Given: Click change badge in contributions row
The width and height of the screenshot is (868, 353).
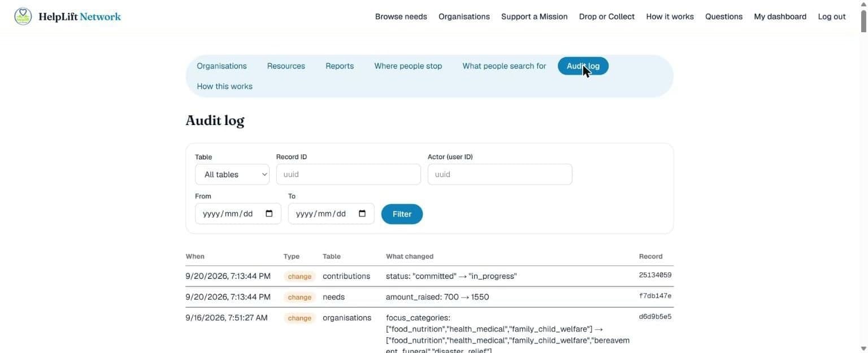Looking at the screenshot, I should click(300, 277).
